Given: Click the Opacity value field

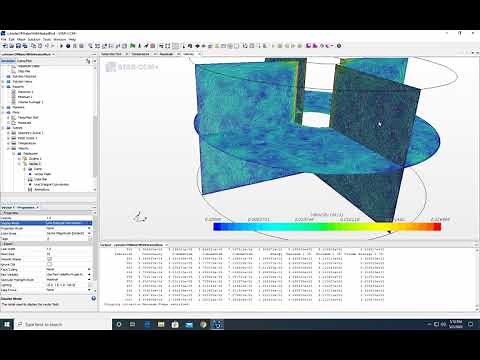Looking at the screenshot, I should 68,218.
